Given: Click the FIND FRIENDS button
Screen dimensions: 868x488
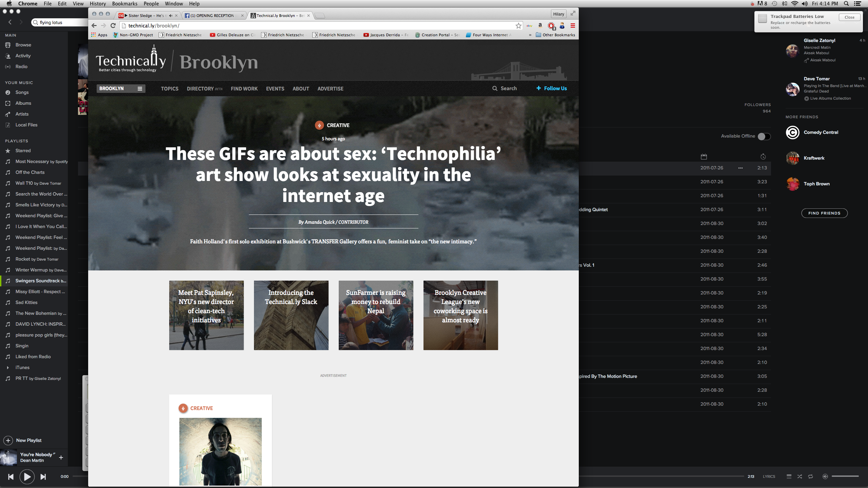Looking at the screenshot, I should 824,213.
